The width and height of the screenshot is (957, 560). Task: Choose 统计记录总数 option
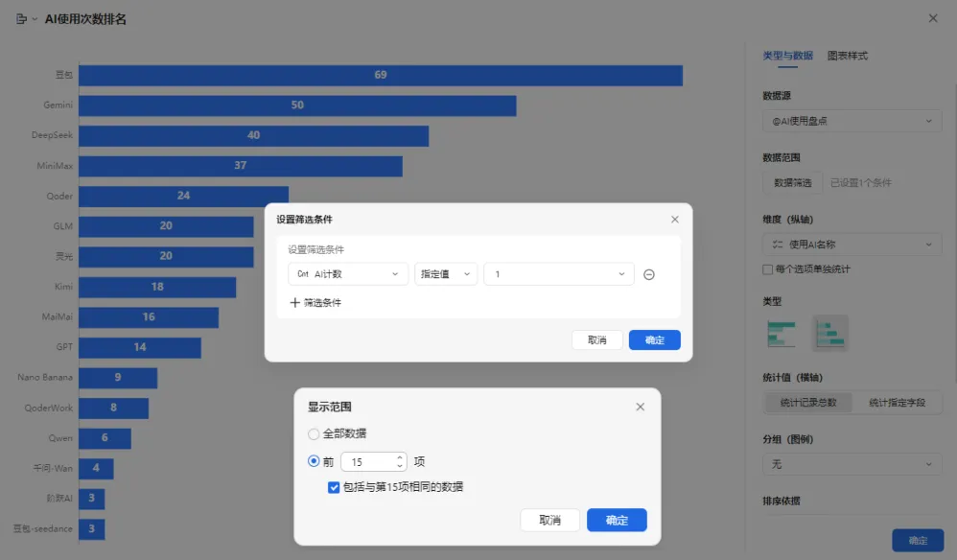[808, 403]
